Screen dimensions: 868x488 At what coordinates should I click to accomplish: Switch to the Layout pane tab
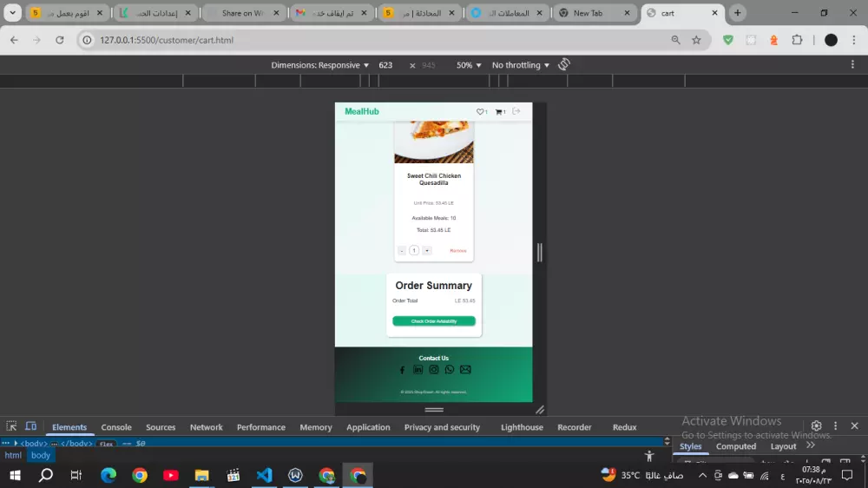[x=783, y=446]
